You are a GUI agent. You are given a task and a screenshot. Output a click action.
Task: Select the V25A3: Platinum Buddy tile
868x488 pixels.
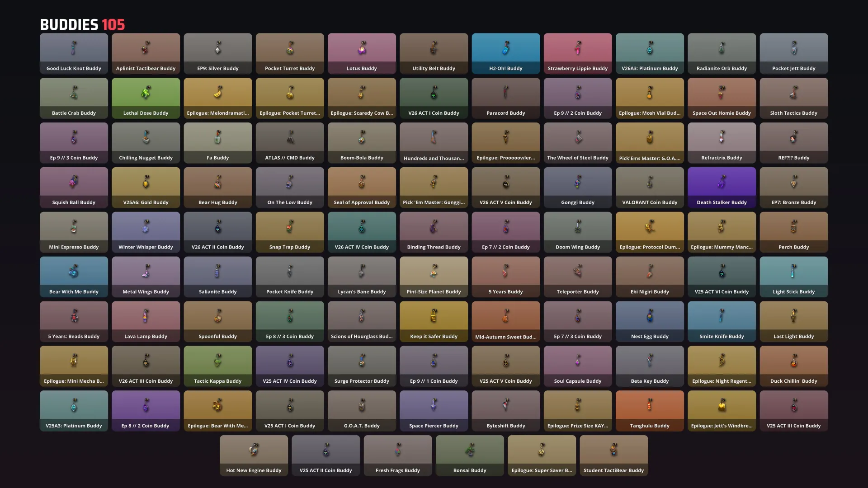coord(74,411)
